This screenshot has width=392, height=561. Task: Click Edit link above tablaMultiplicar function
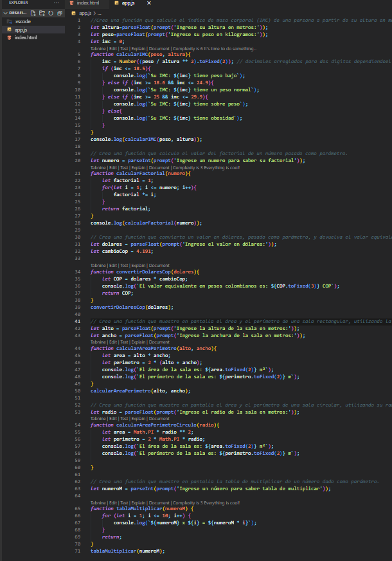(113, 502)
